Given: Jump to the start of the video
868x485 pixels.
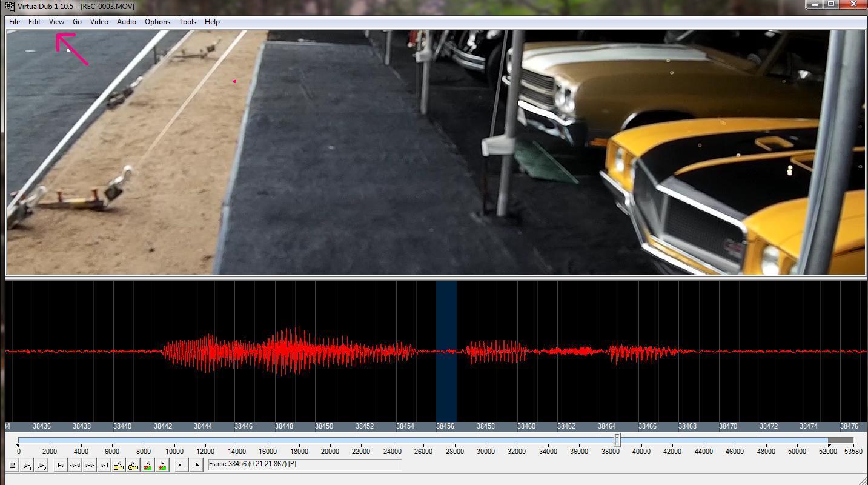Looking at the screenshot, I should pyautogui.click(x=61, y=466).
